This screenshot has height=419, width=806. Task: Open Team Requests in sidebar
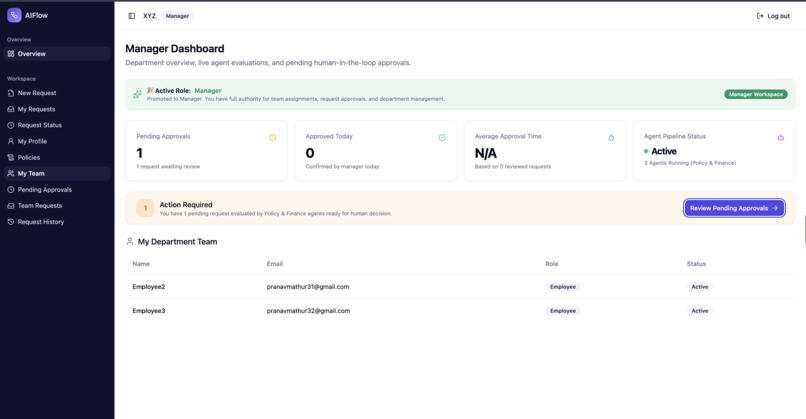(57, 206)
